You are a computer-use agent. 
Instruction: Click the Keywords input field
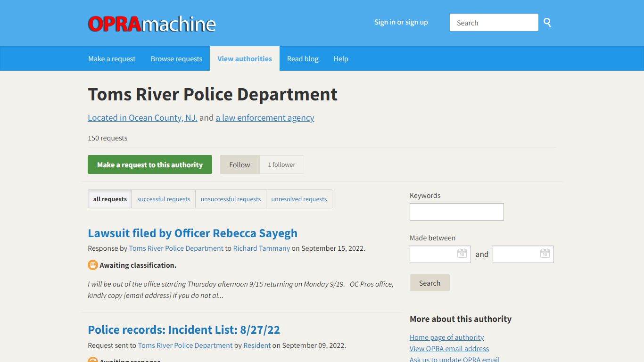click(x=457, y=212)
